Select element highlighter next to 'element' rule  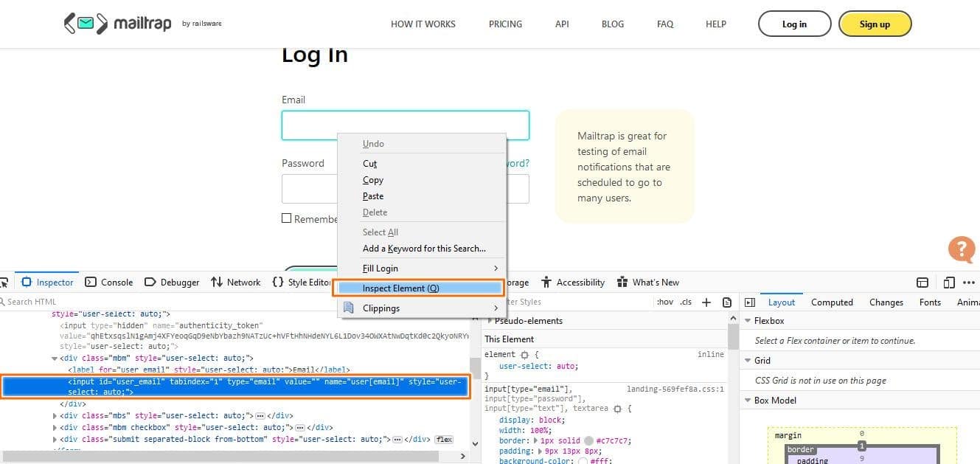524,355
